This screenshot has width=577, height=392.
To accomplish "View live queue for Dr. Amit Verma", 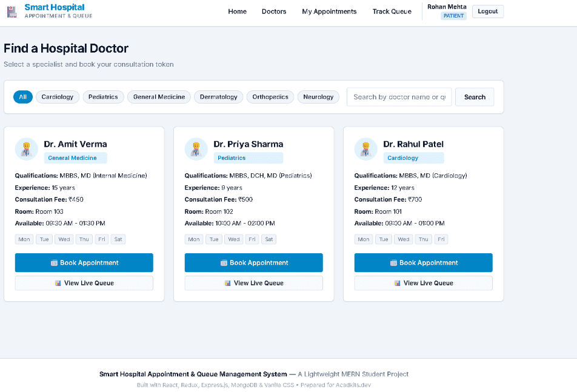I will (x=84, y=283).
